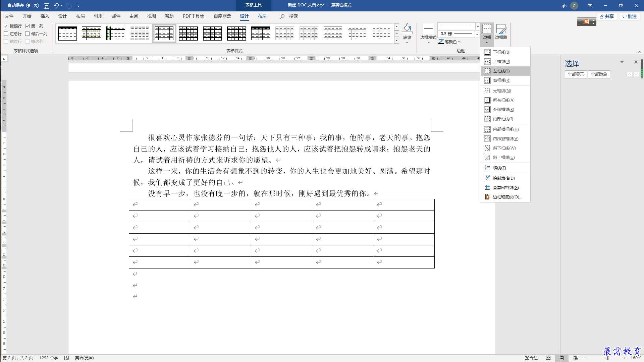Select Draw Table (绘制表格)
This screenshot has height=362, width=644.
pyautogui.click(x=505, y=178)
